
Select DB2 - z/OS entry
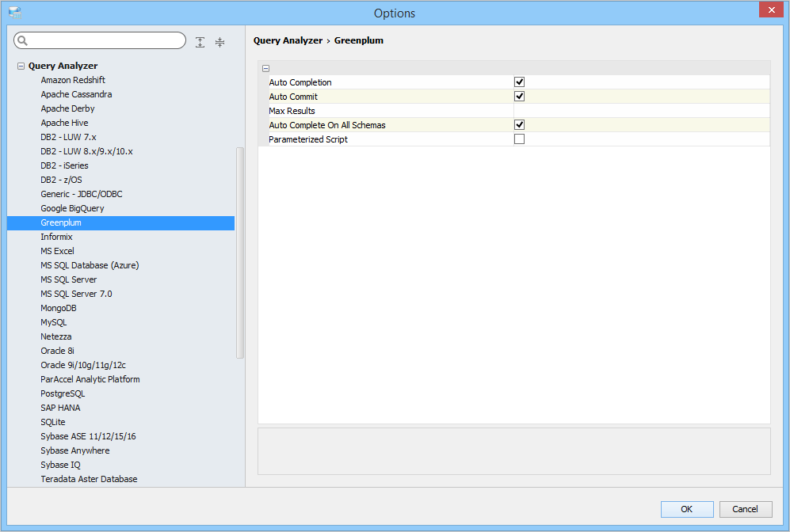click(x=61, y=180)
